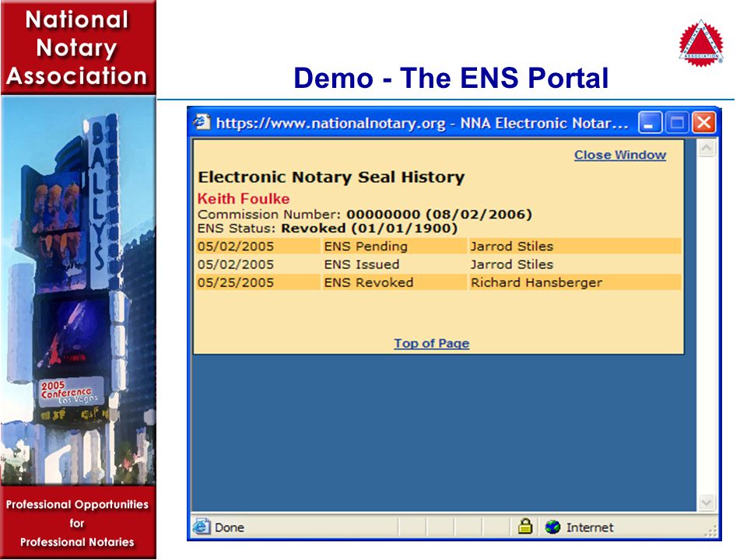Click the browser title bar URL text
The image size is (747, 560).
[422, 124]
